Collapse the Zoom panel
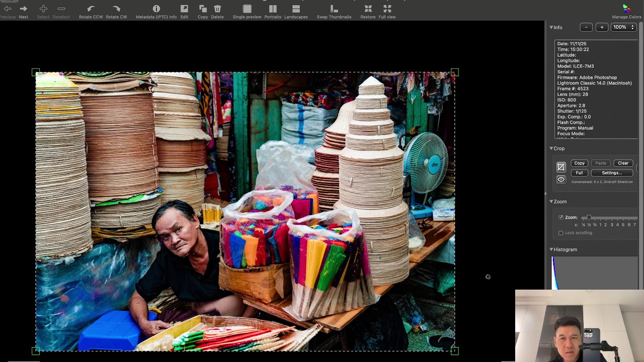 click(551, 202)
